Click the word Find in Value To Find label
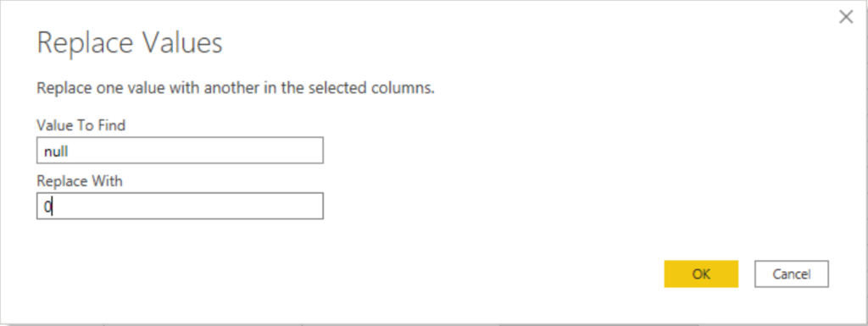 (x=113, y=124)
